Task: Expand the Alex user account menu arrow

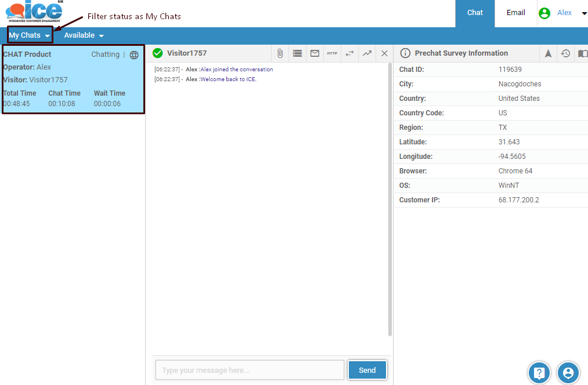Action: [x=584, y=13]
